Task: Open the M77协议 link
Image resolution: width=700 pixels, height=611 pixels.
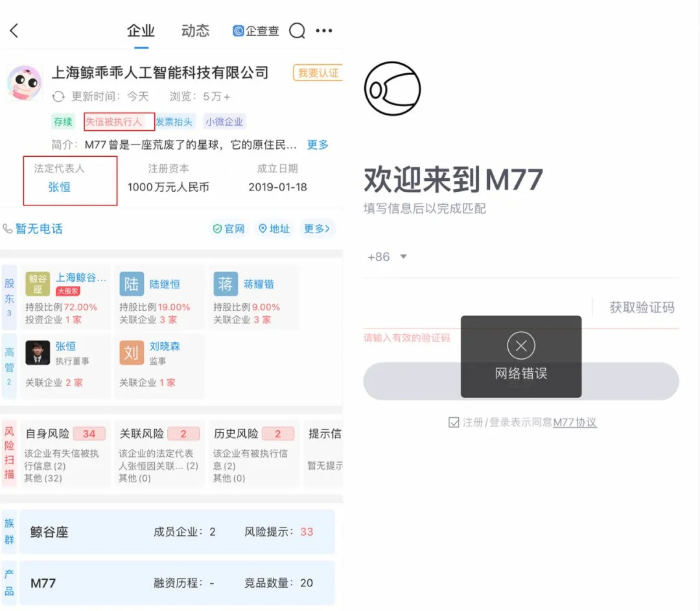Action: point(575,422)
